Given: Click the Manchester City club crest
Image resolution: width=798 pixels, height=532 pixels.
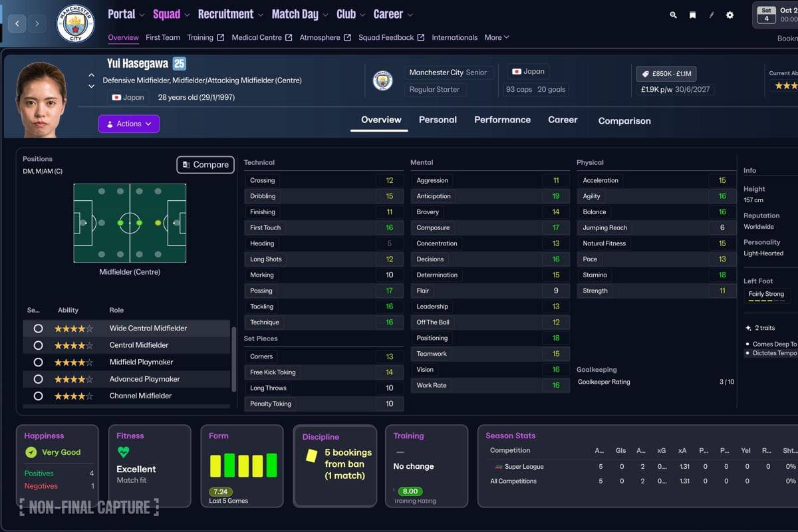Looking at the screenshot, I should 75,23.
